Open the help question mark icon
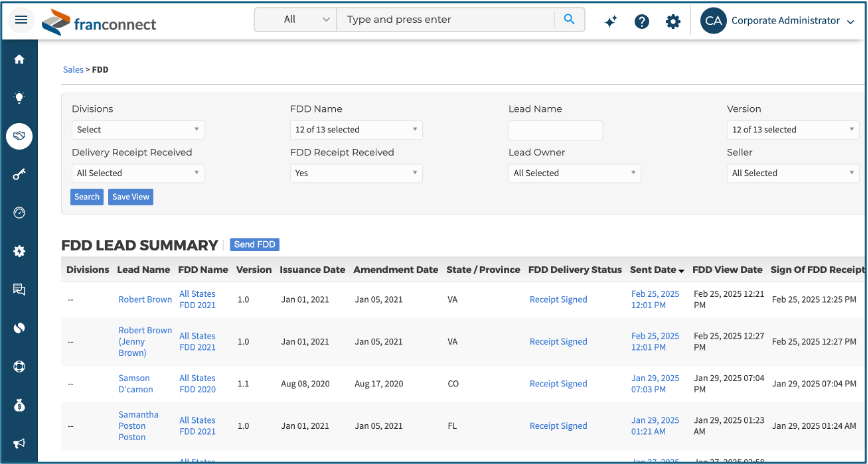 tap(642, 22)
